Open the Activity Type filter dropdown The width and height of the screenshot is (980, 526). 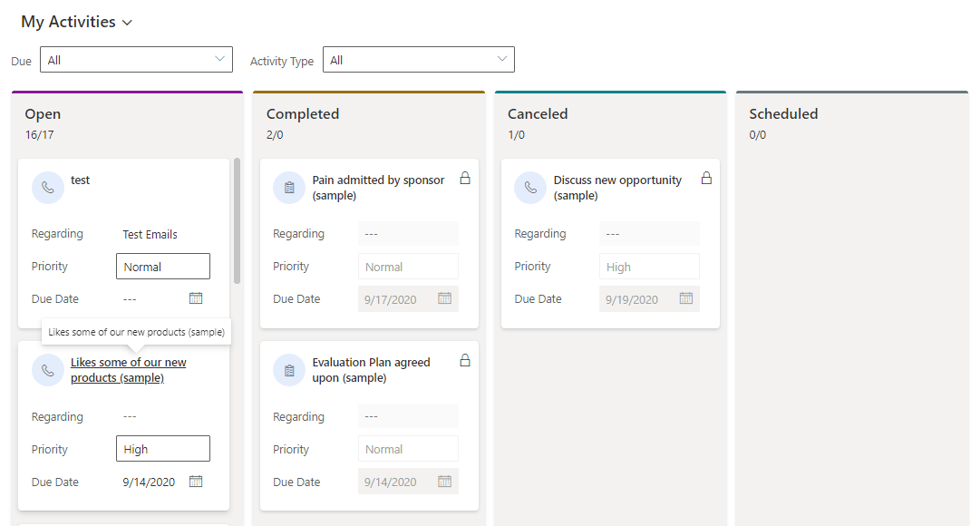(419, 60)
